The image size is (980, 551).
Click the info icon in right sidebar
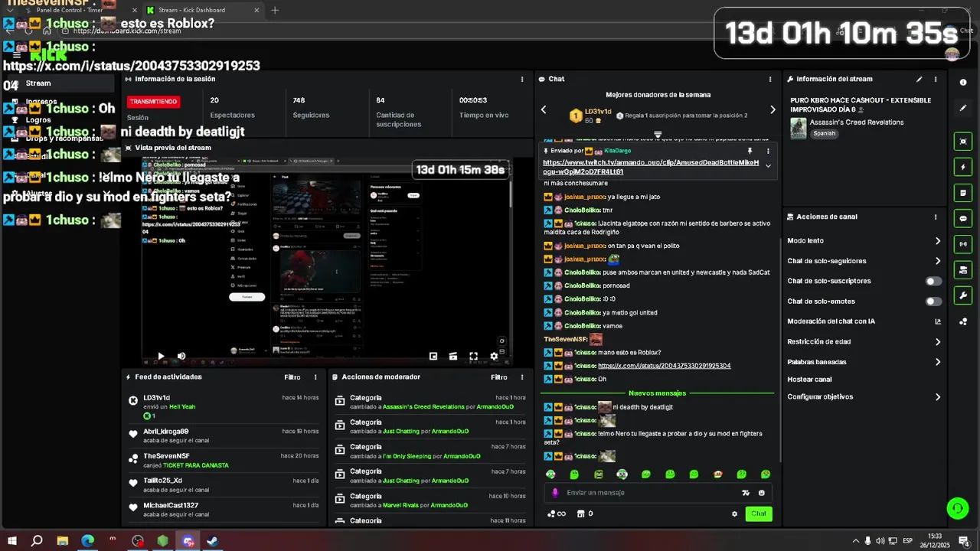click(963, 82)
